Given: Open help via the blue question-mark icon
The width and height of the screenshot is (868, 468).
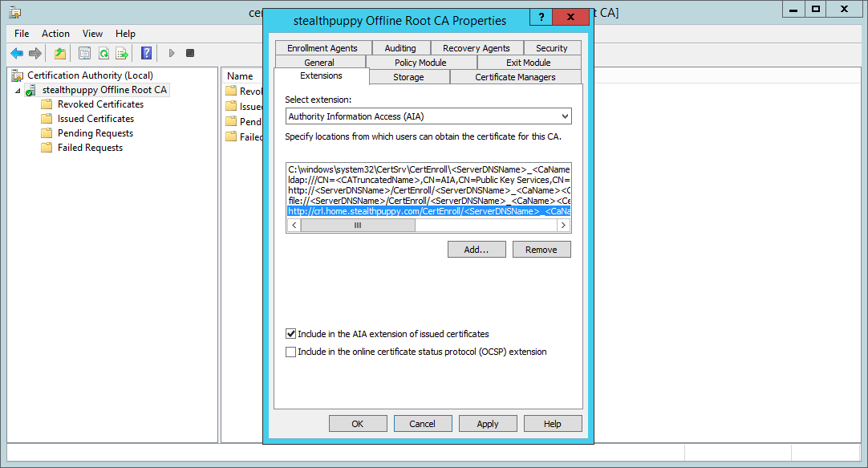Looking at the screenshot, I should click(x=146, y=53).
